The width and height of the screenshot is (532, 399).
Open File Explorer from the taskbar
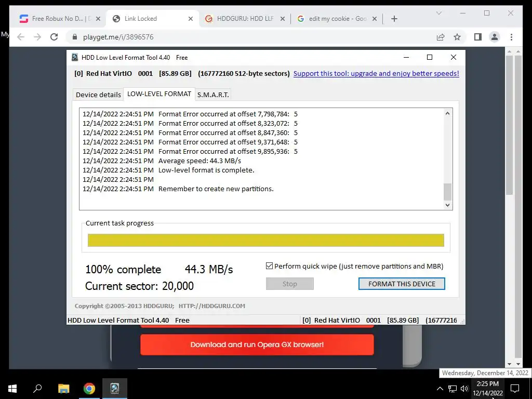tap(63, 389)
